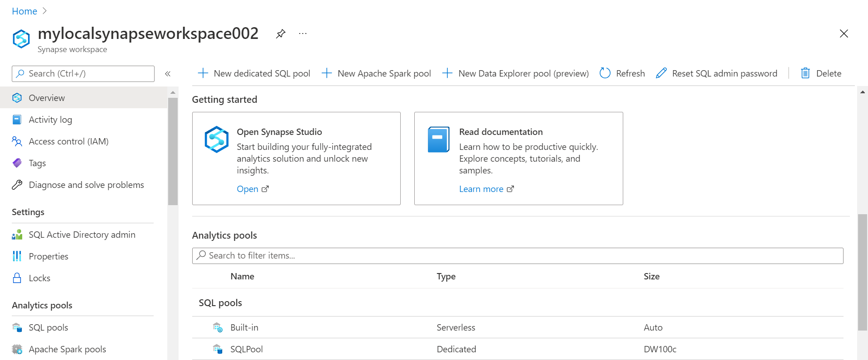Click the sidebar scroll up arrow
Screen dimensions: 868x360
point(173,92)
